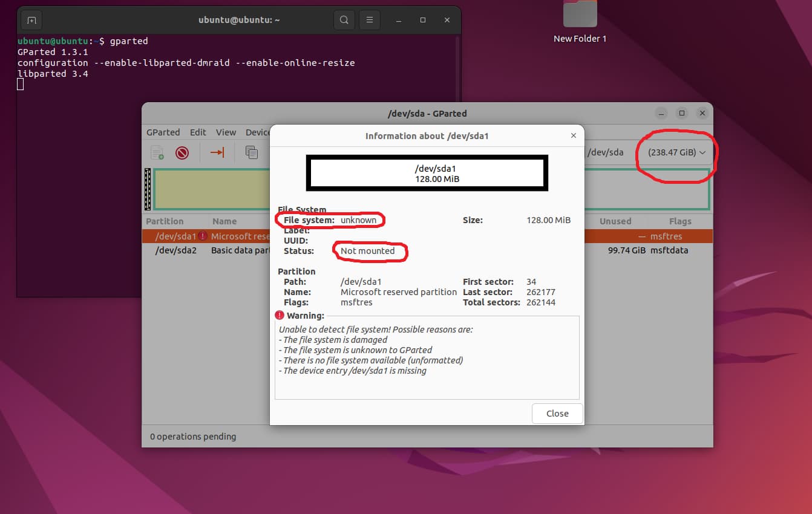
Task: Click the Resize/Move partition icon
Action: point(217,152)
